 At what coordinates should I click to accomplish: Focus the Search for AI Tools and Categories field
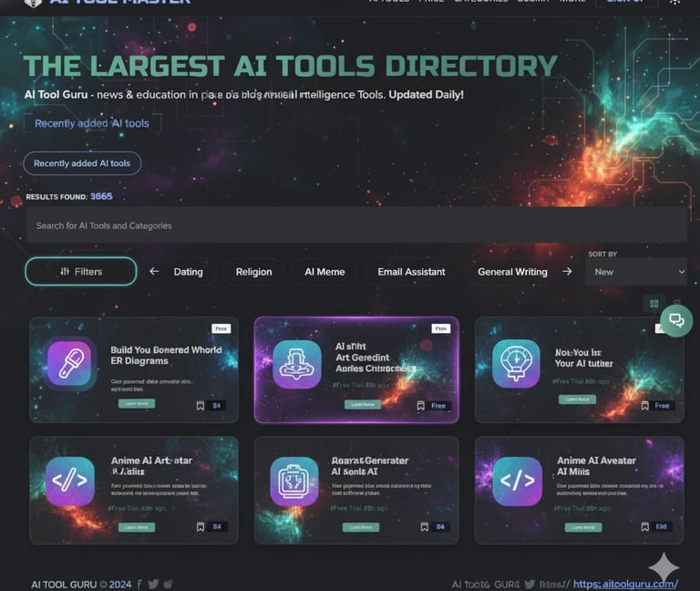356,225
